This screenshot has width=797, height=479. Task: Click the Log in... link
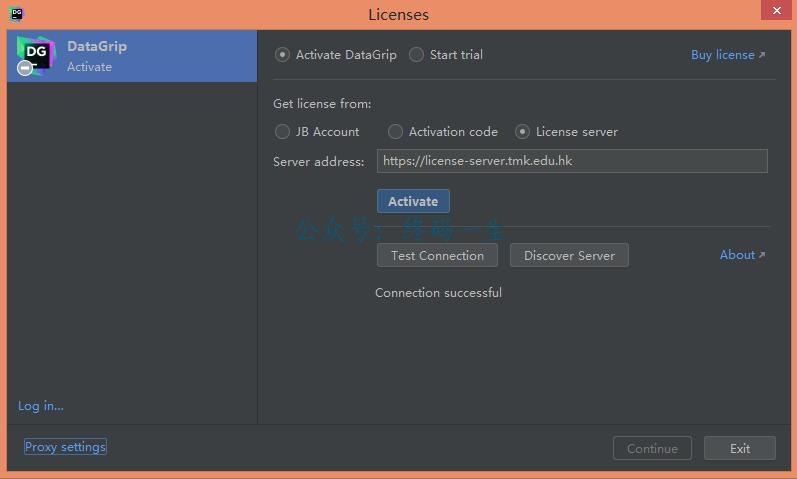click(x=41, y=406)
